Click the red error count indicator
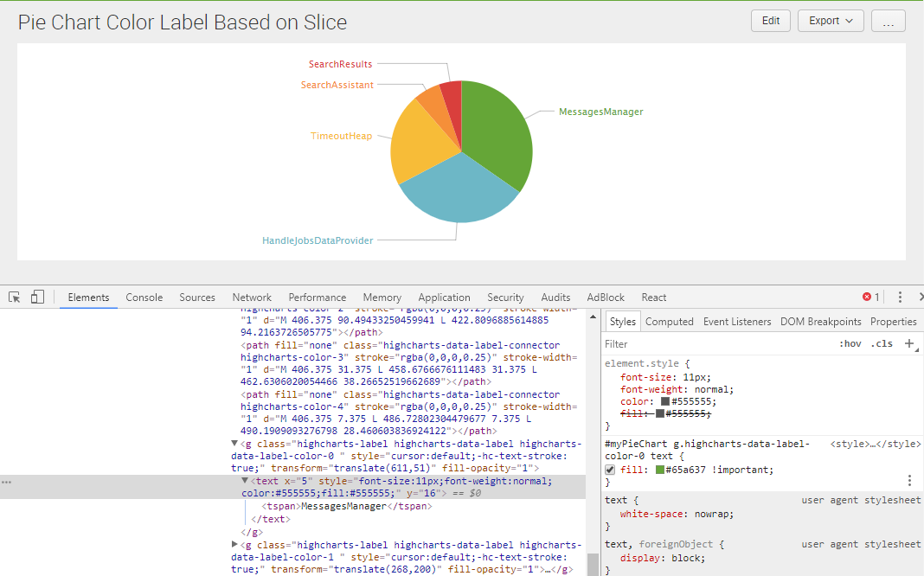 pyautogui.click(x=870, y=297)
